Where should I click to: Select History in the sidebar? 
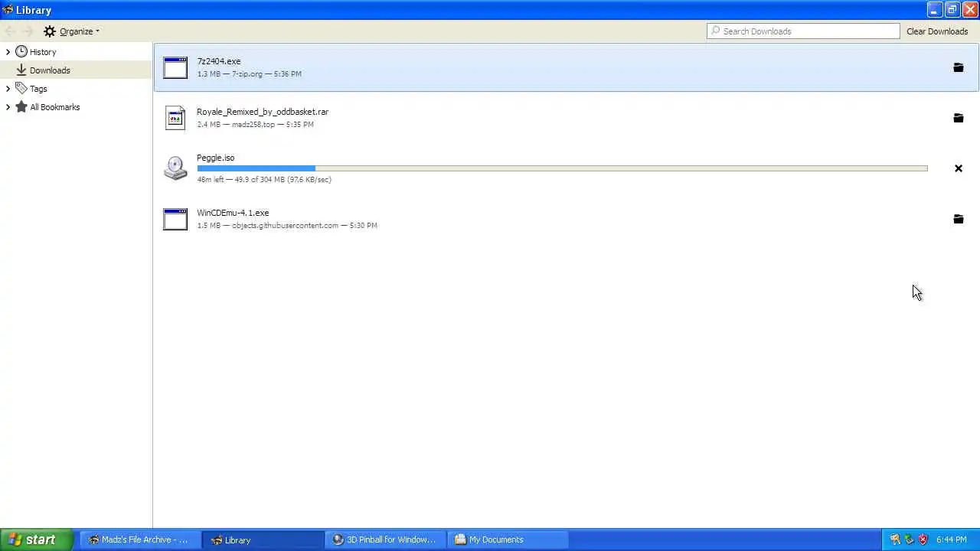pos(43,52)
